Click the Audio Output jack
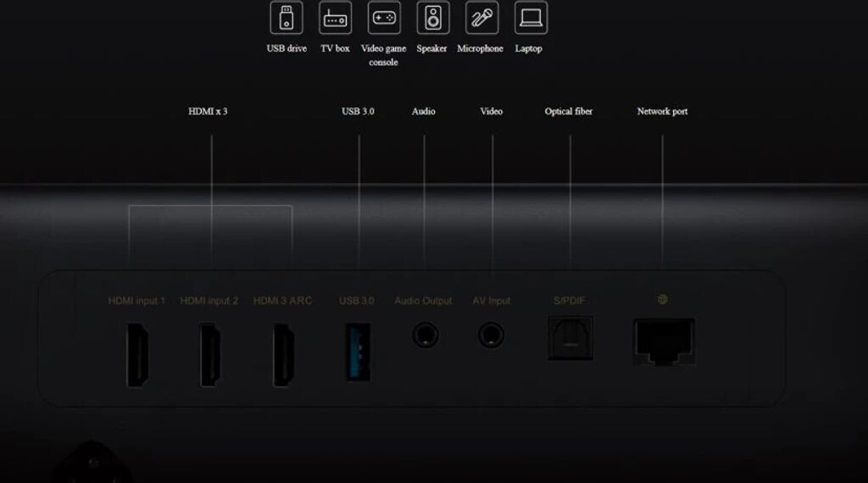868x483 pixels. (425, 336)
